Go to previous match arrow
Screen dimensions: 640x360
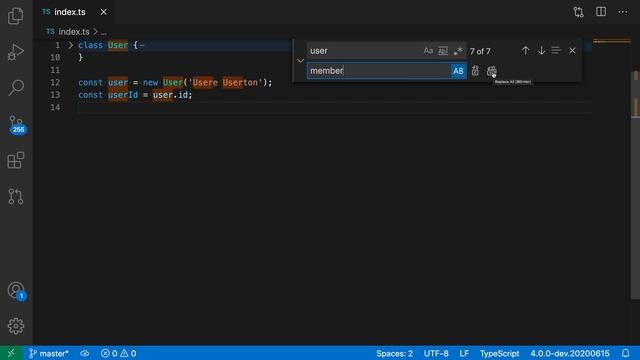[525, 51]
